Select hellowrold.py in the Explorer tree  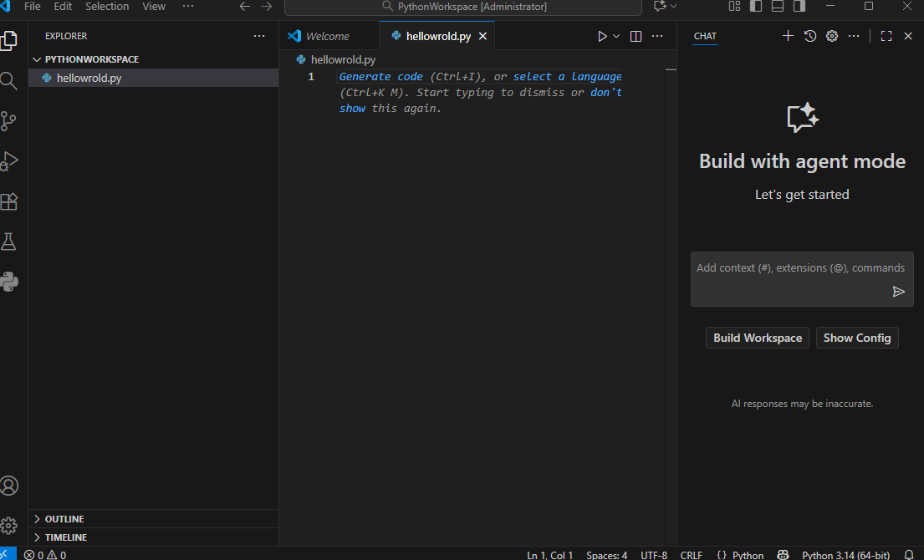(153, 78)
